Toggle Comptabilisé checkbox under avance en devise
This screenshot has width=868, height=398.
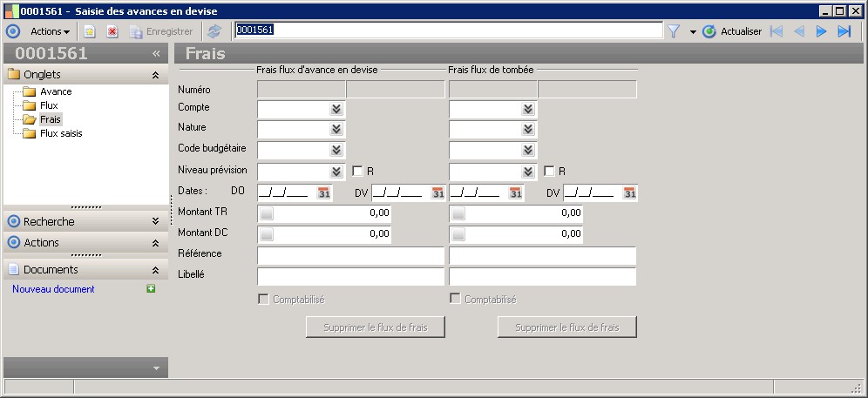coord(263,299)
